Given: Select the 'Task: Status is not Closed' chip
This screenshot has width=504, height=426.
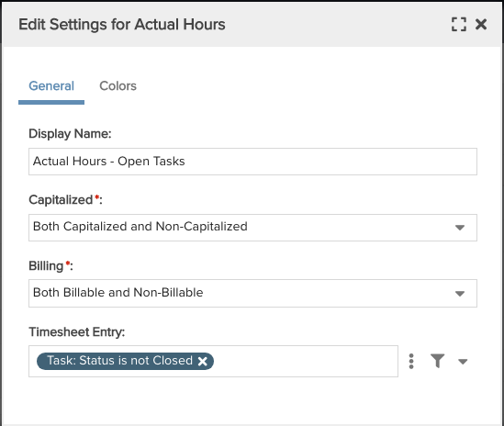Looking at the screenshot, I should (x=119, y=361).
